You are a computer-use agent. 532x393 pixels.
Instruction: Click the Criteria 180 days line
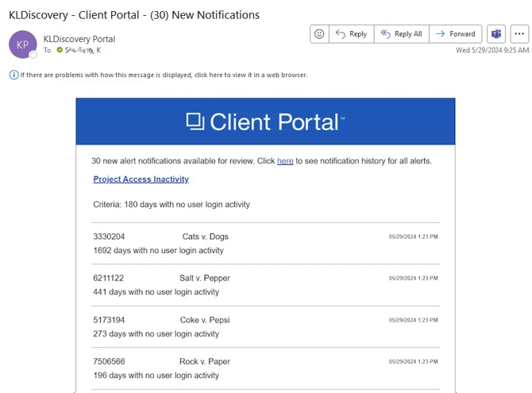coord(172,204)
